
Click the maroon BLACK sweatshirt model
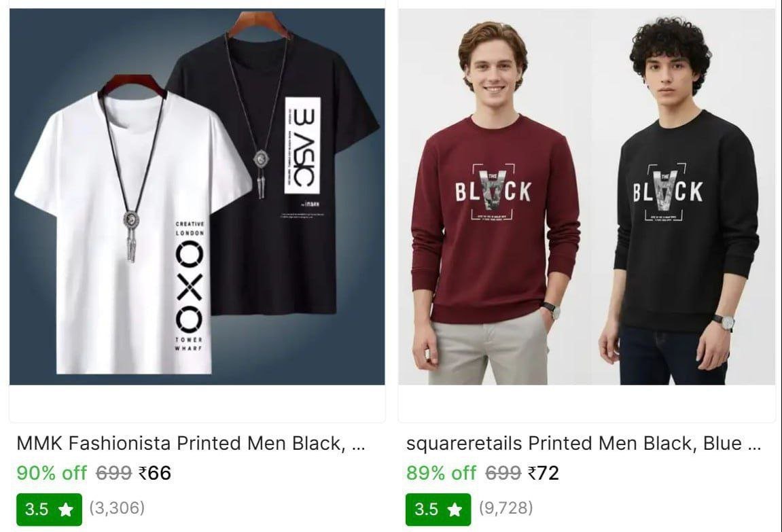click(x=494, y=217)
